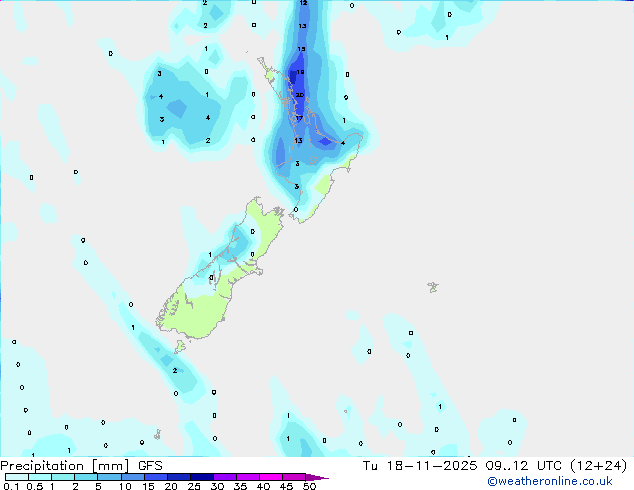Click the '35' legend label
Screen dimensions: 634x490
click(x=240, y=486)
